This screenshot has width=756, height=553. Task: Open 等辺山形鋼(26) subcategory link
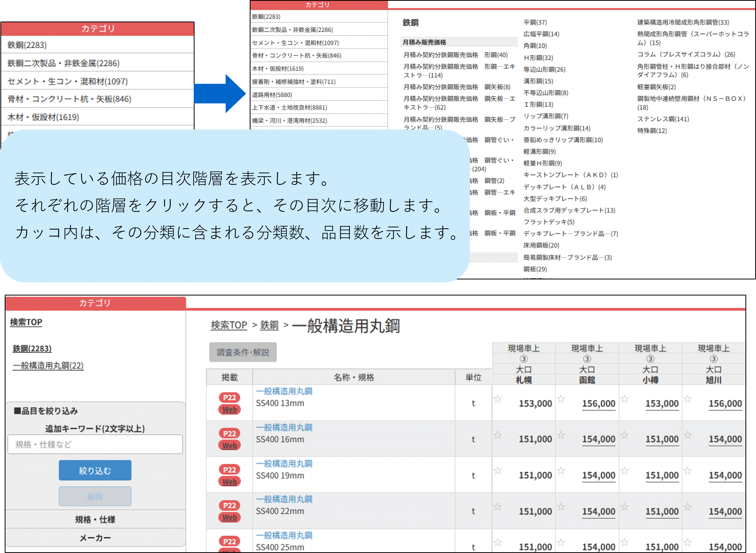pos(544,69)
